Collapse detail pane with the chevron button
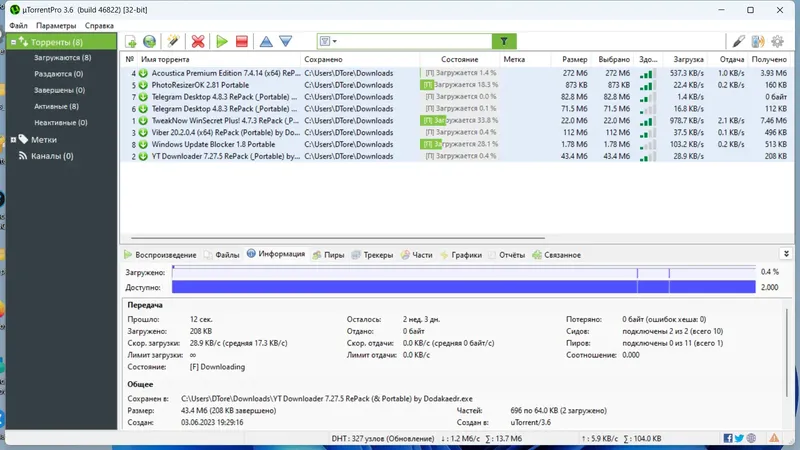This screenshot has width=800, height=450. (786, 254)
